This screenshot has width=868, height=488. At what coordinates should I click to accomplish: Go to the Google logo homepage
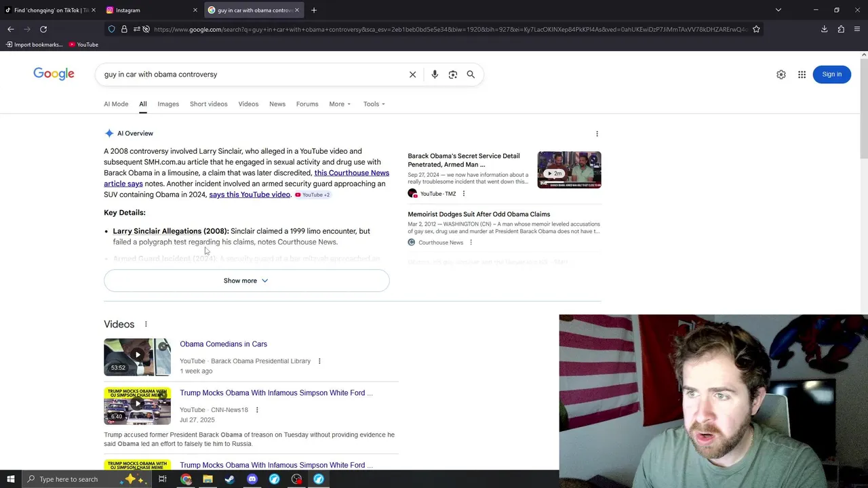coord(54,74)
